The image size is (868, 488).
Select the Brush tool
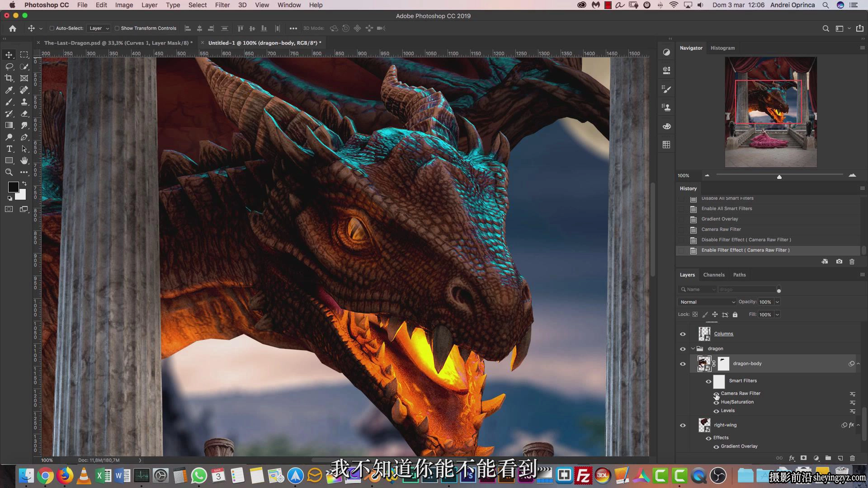[9, 102]
